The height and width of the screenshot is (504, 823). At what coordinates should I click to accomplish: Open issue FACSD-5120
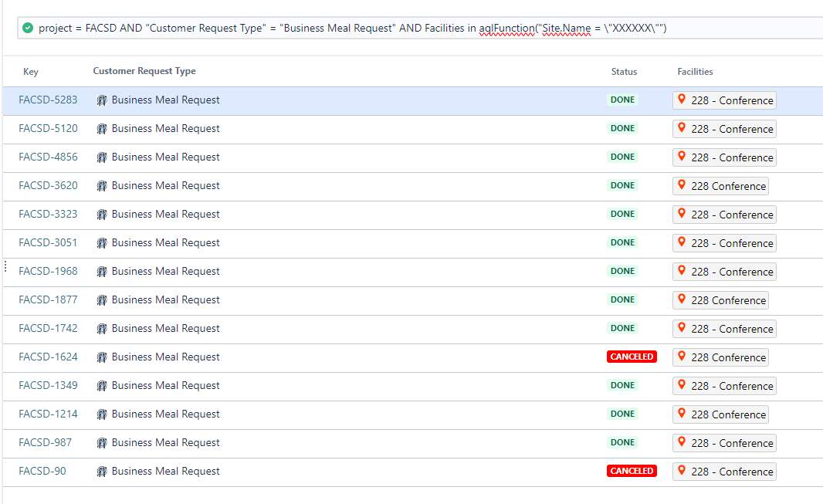pyautogui.click(x=48, y=128)
